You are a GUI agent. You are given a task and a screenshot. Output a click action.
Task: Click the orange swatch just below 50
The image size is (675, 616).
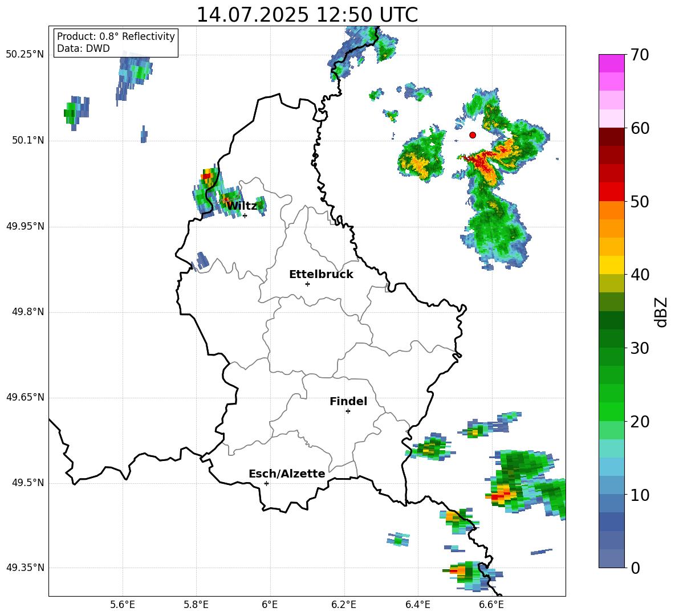pyautogui.click(x=611, y=210)
